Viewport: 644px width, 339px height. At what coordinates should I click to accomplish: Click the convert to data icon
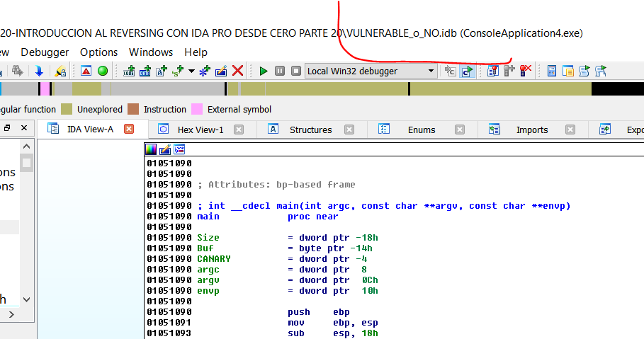[145, 71]
